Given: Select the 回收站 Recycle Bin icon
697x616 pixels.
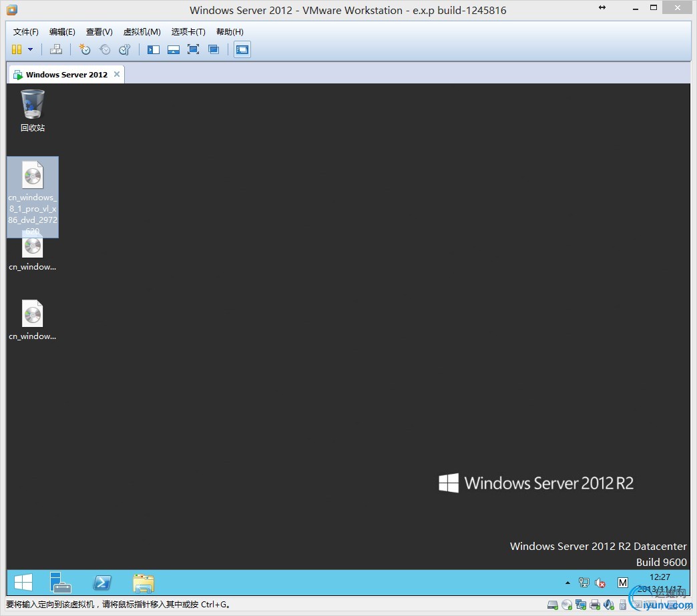Looking at the screenshot, I should tap(33, 110).
